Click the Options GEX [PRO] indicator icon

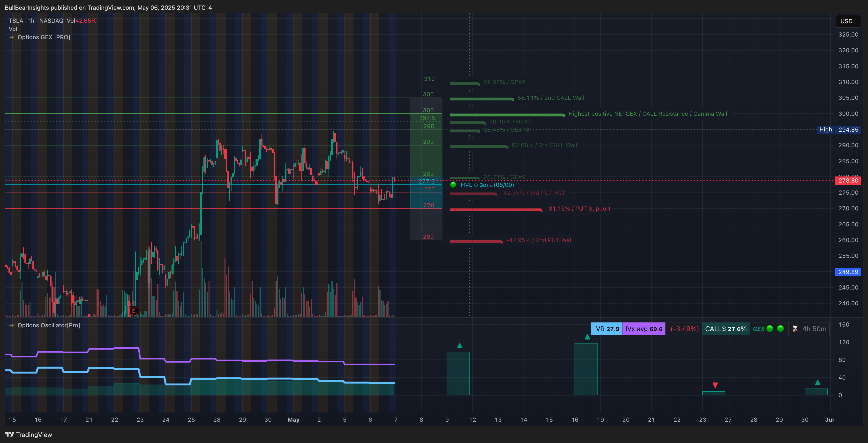pos(12,38)
